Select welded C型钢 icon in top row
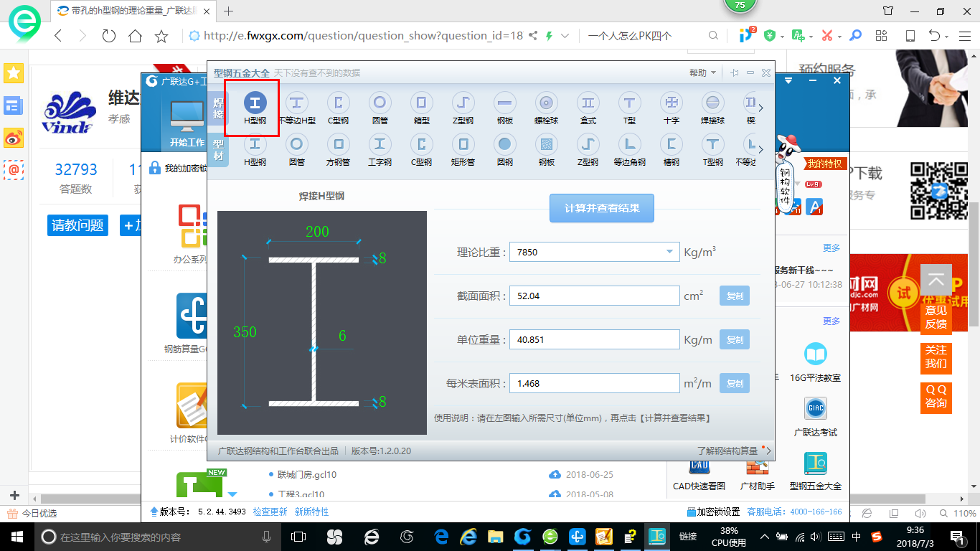Viewport: 980px width, 551px height. click(338, 108)
